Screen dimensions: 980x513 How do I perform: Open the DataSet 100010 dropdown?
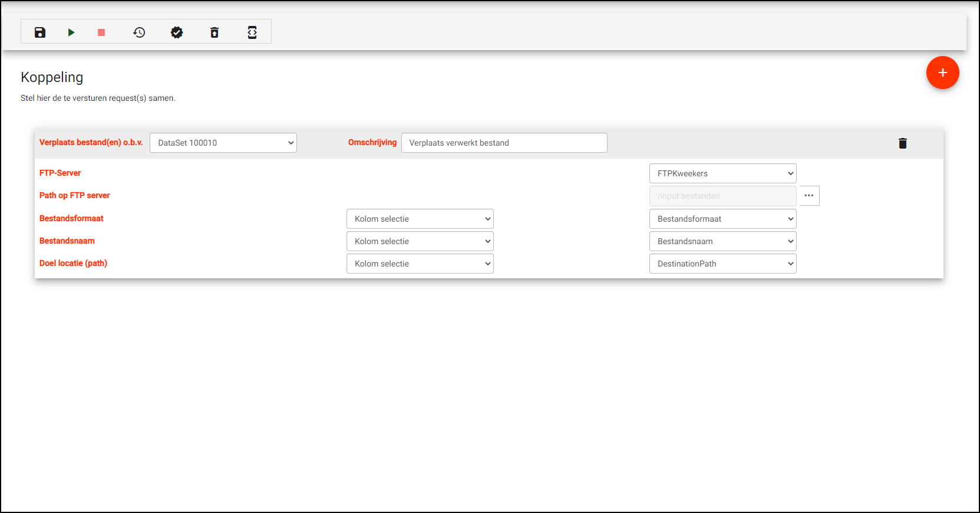coord(223,143)
